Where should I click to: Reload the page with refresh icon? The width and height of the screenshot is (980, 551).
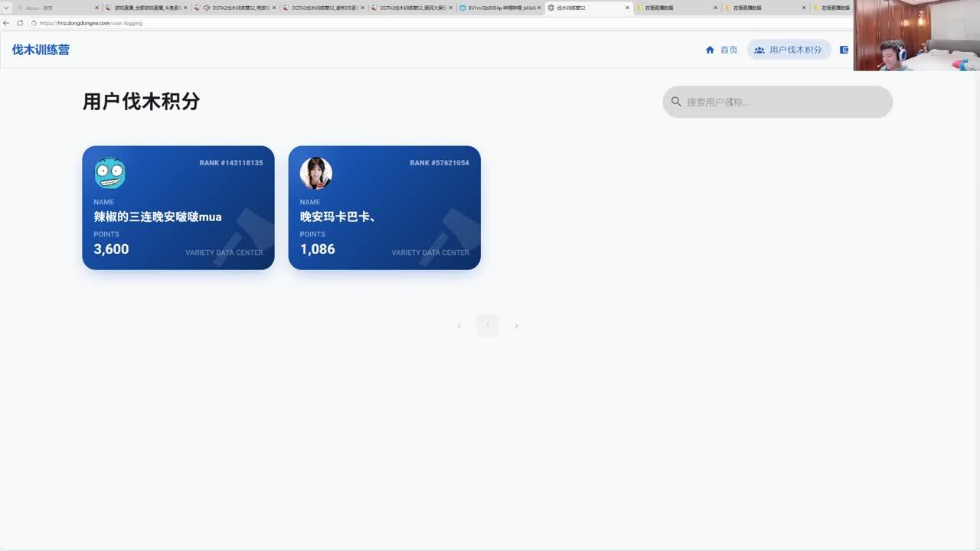(20, 23)
